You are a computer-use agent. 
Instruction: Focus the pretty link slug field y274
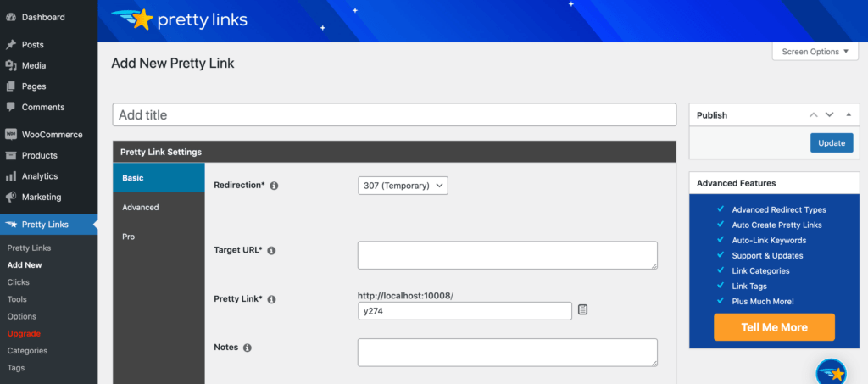point(465,311)
